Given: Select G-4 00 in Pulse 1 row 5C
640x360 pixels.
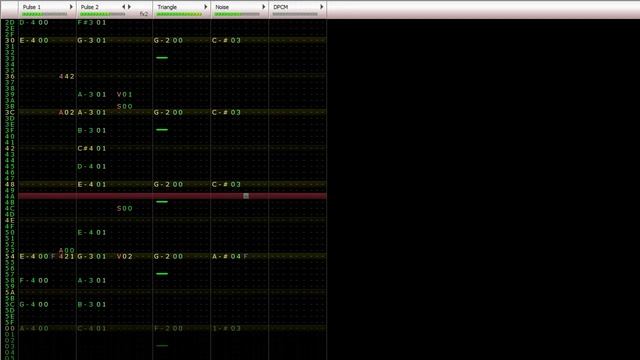Looking at the screenshot, I should (x=34, y=304).
